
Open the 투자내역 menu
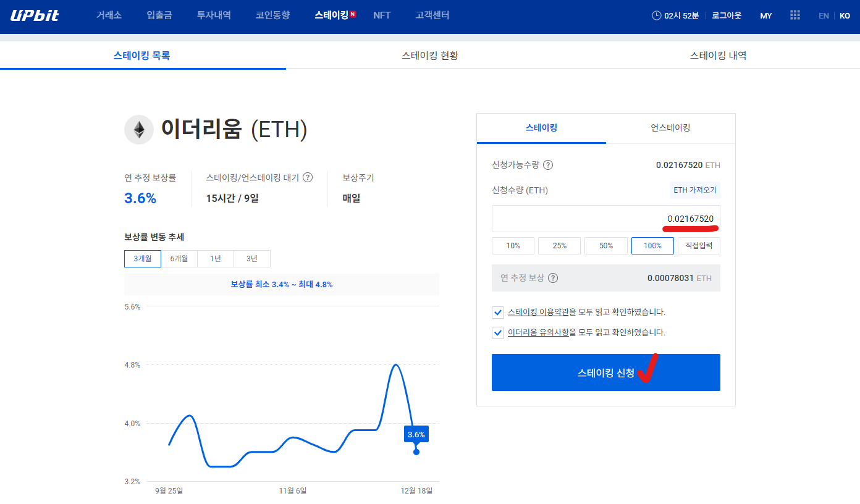[214, 15]
